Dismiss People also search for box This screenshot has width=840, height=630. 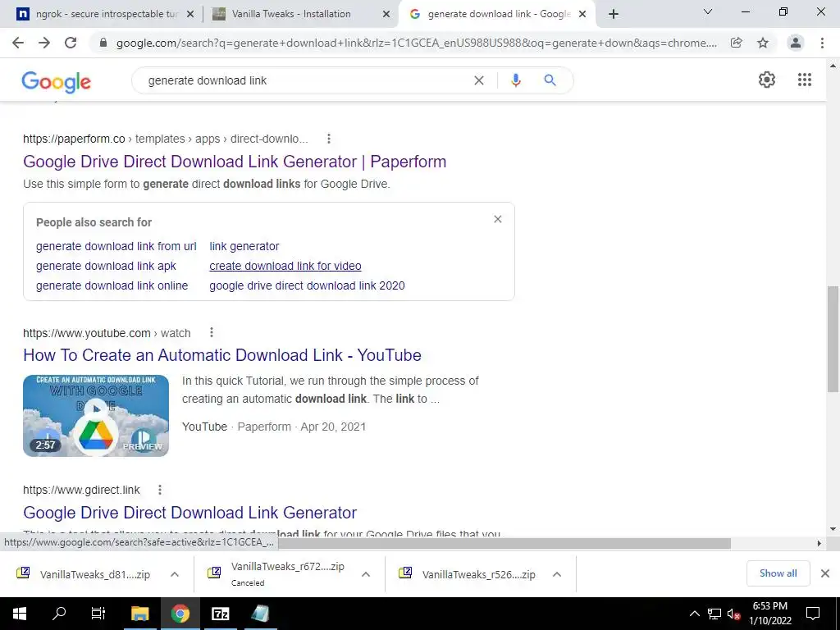point(498,219)
